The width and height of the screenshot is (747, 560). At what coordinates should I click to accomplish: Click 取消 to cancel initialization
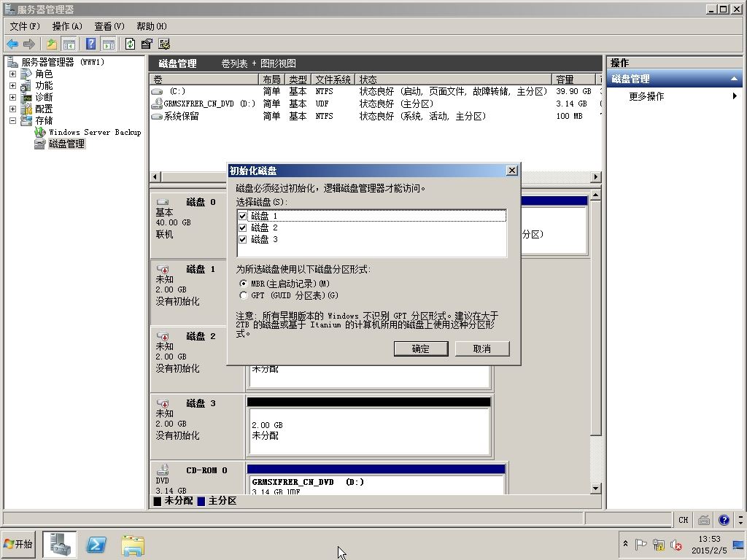click(482, 349)
